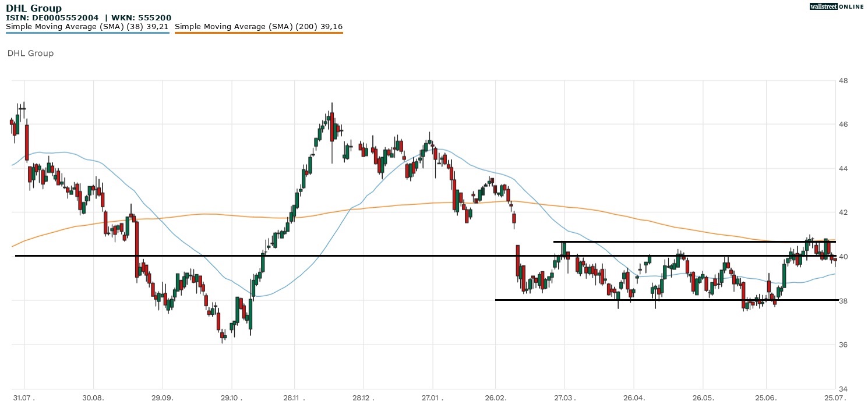
Task: Click the wallstreet ONLINE logo
Action: 837,6
